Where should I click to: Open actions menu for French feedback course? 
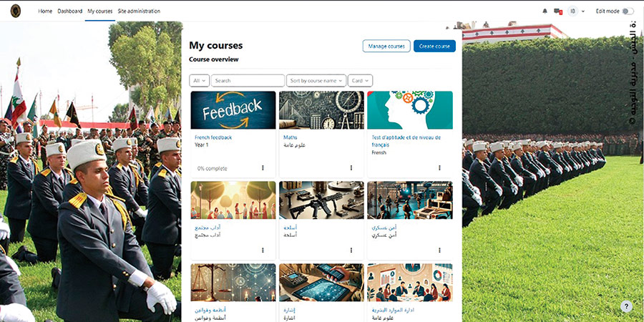pyautogui.click(x=263, y=168)
